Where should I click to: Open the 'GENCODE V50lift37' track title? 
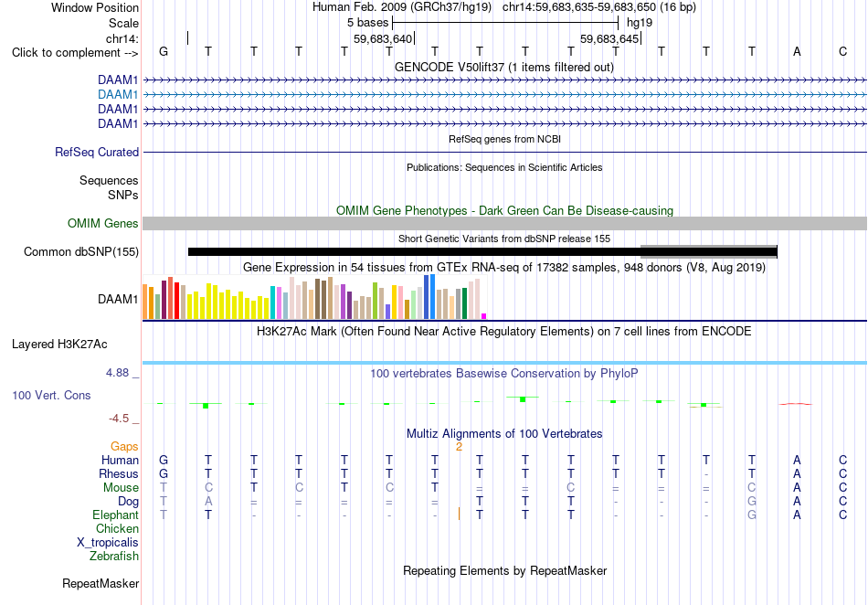503,67
